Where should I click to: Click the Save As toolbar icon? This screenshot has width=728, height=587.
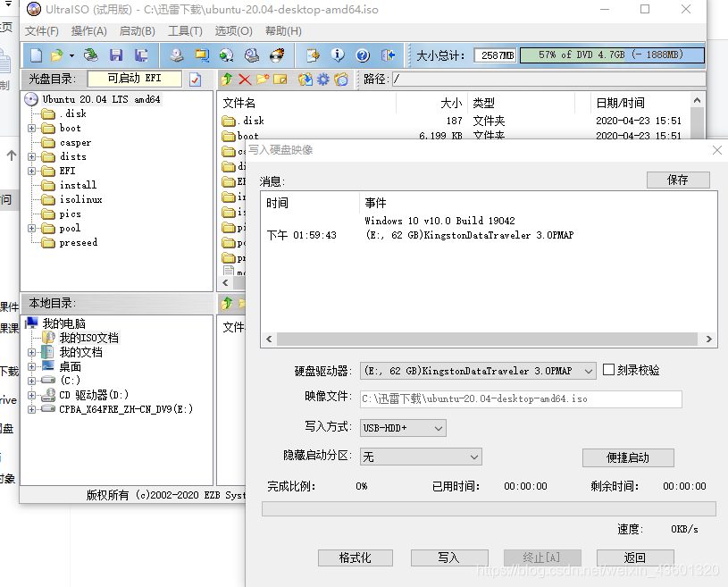tap(141, 55)
